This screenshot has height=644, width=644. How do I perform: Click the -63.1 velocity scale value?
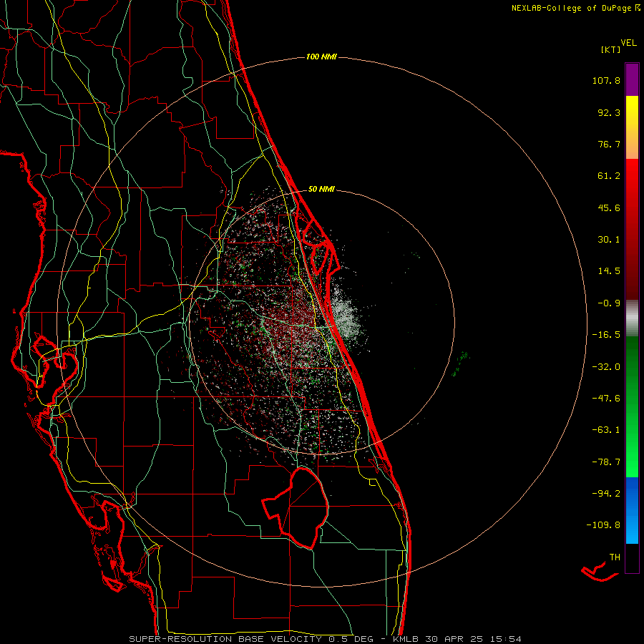tap(606, 430)
